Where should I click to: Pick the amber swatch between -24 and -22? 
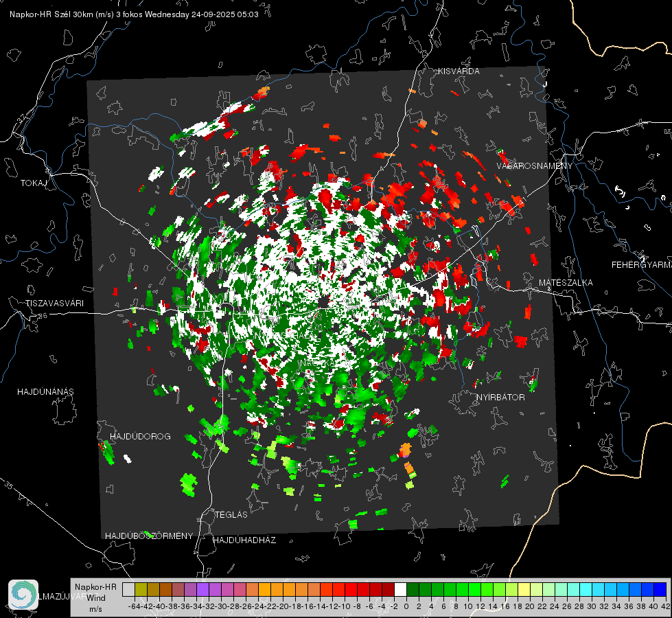(264, 589)
